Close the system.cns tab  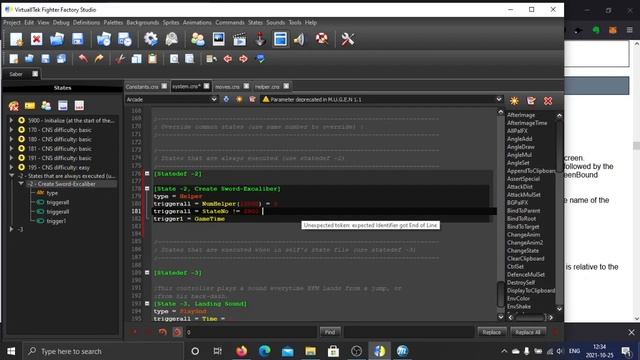[206, 86]
